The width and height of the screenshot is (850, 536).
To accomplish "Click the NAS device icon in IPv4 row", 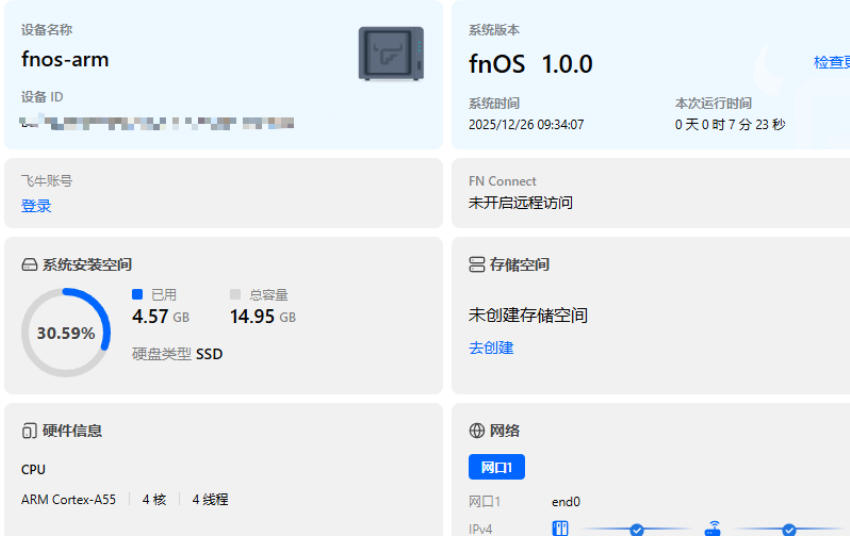I will tap(560, 529).
